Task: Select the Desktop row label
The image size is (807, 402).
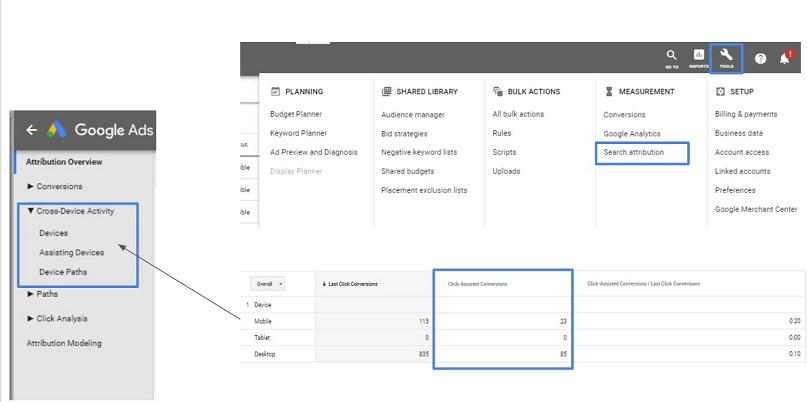Action: coord(265,354)
